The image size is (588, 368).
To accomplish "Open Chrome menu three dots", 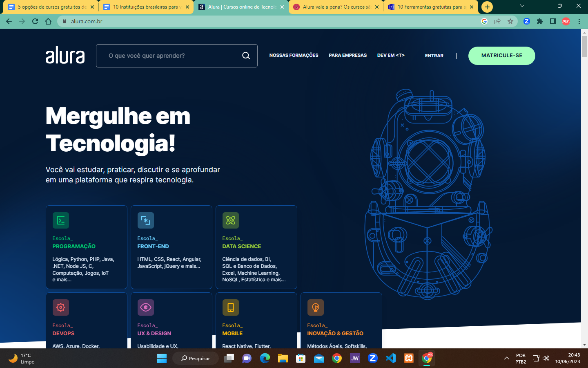I will [x=579, y=21].
